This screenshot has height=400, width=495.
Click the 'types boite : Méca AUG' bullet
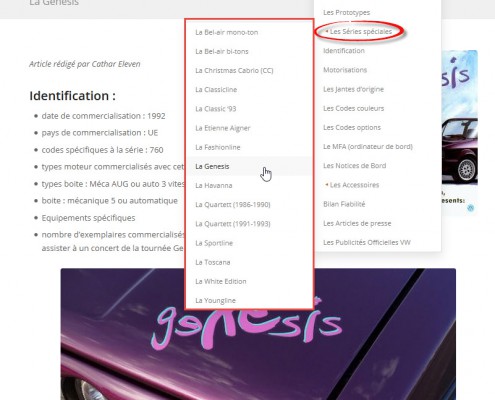tap(113, 184)
